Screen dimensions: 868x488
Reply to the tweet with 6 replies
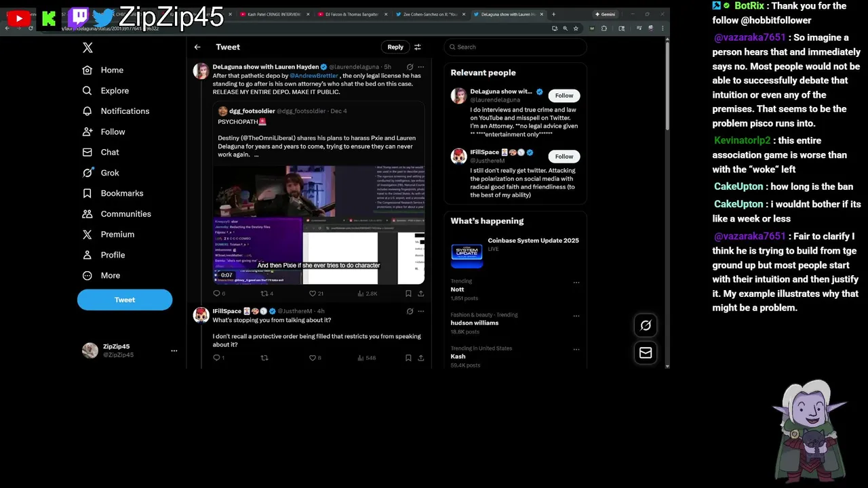(x=219, y=293)
